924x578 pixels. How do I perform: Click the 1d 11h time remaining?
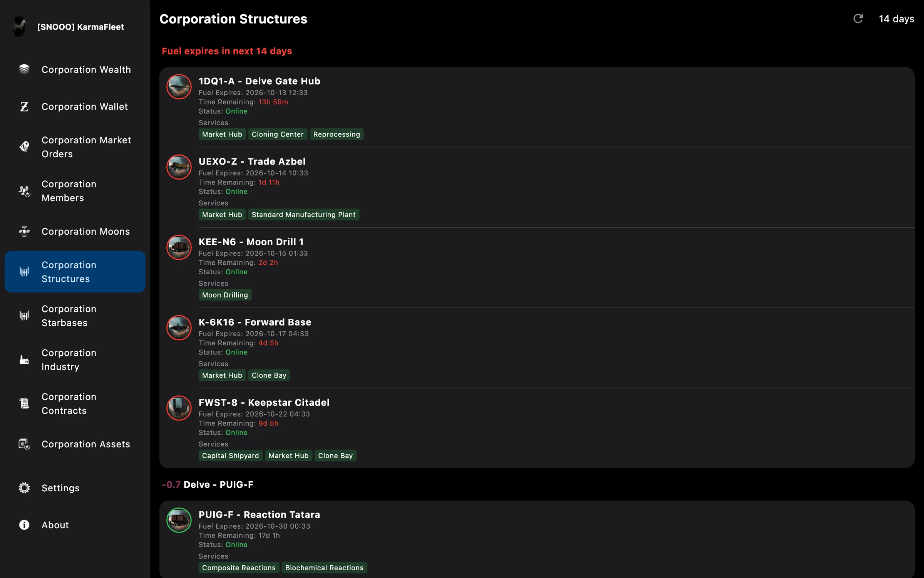click(x=269, y=182)
